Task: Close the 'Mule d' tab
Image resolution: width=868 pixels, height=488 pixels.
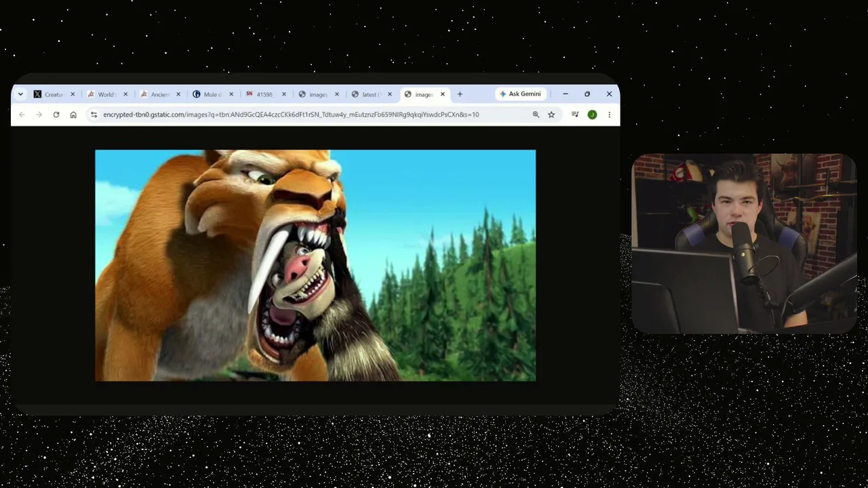Action: 231,94
